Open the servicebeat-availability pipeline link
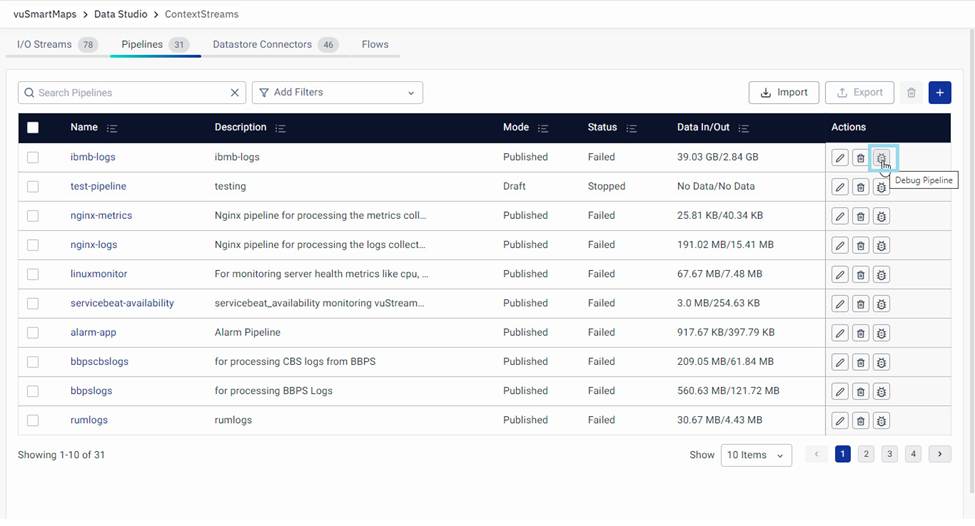 [122, 304]
